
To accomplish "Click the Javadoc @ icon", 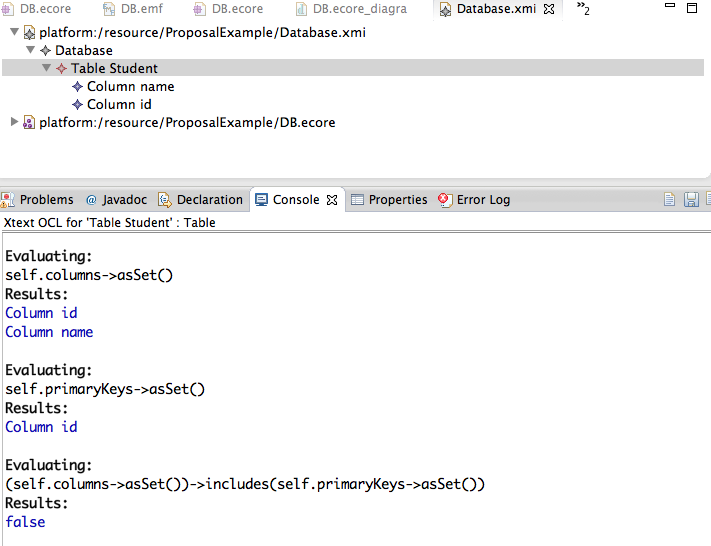I will 91,200.
